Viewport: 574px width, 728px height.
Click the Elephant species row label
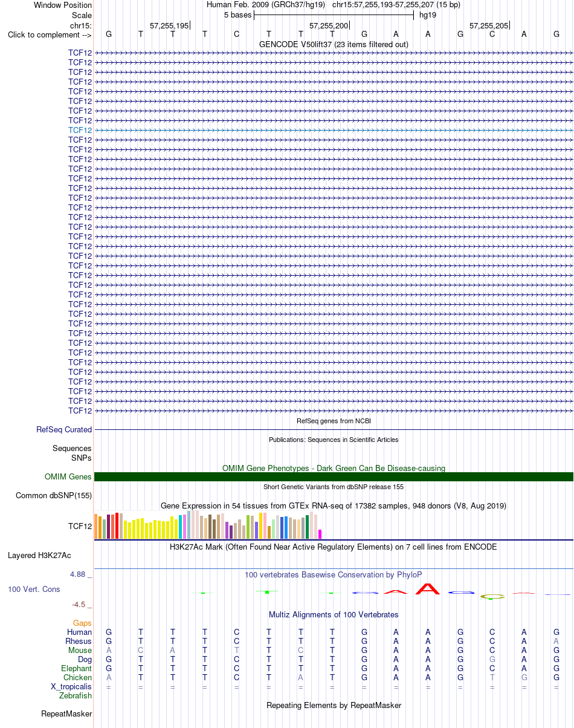[77, 668]
